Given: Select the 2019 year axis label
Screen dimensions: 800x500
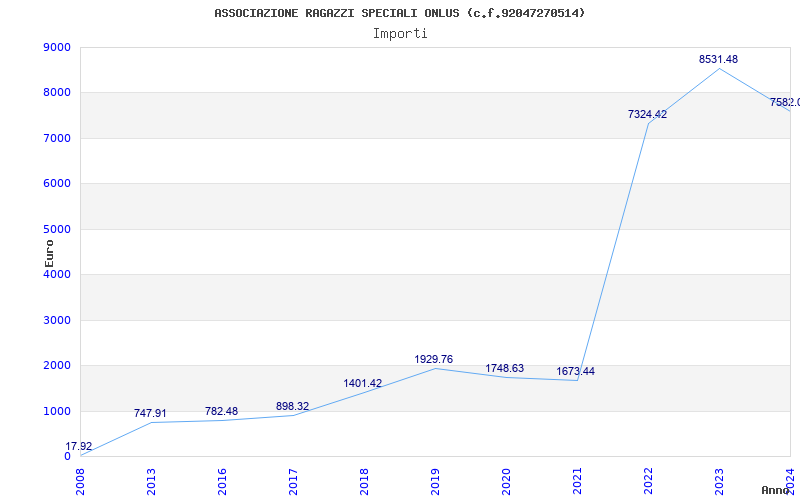Looking at the screenshot, I should (435, 480).
